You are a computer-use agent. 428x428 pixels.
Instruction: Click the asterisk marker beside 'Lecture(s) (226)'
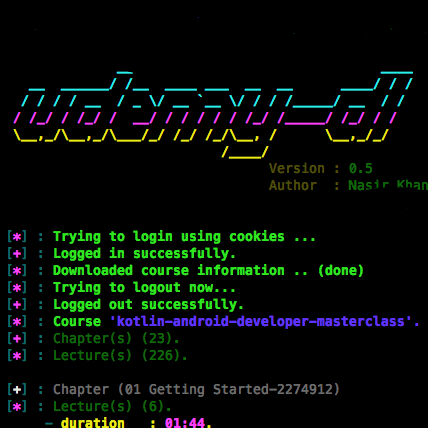point(17,356)
